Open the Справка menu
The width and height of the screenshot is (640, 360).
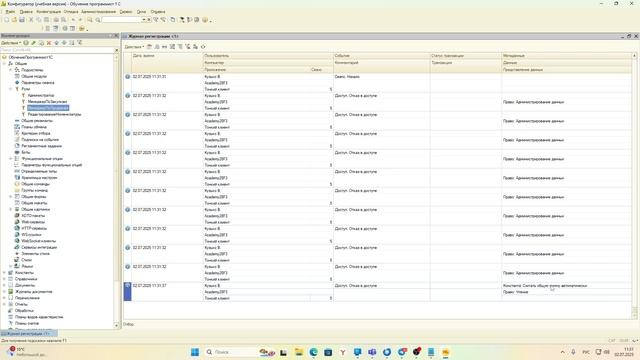click(158, 12)
